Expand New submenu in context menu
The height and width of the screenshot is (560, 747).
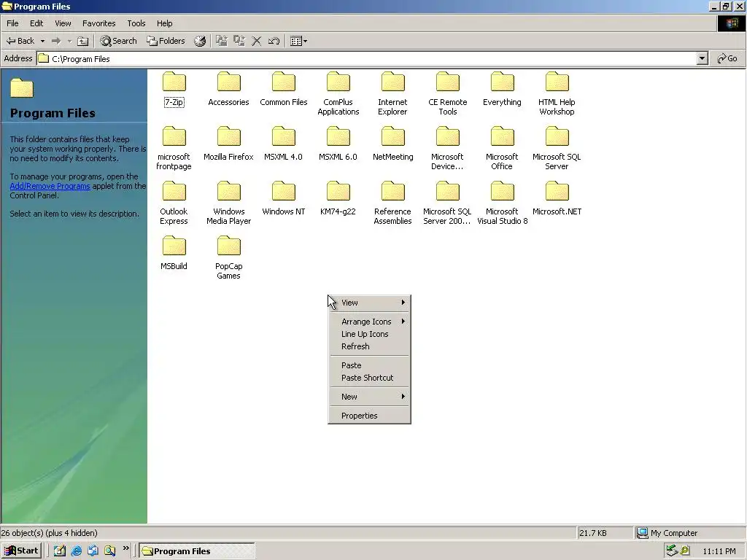tap(369, 397)
